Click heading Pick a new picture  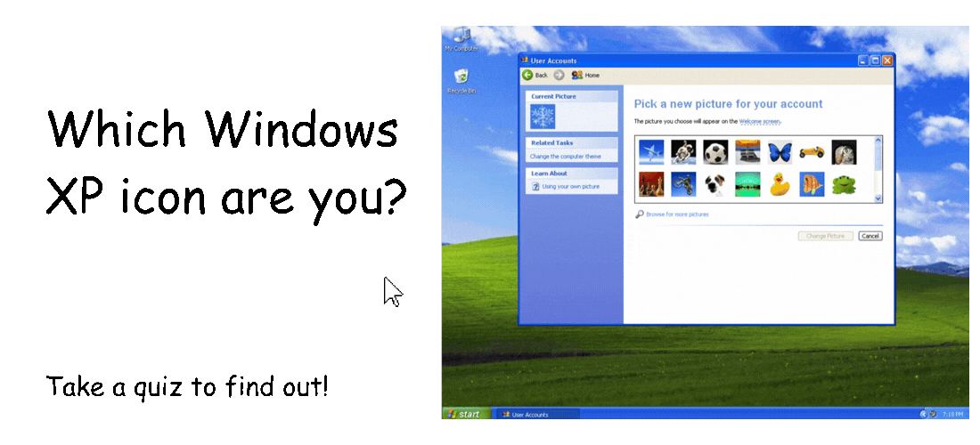point(728,104)
